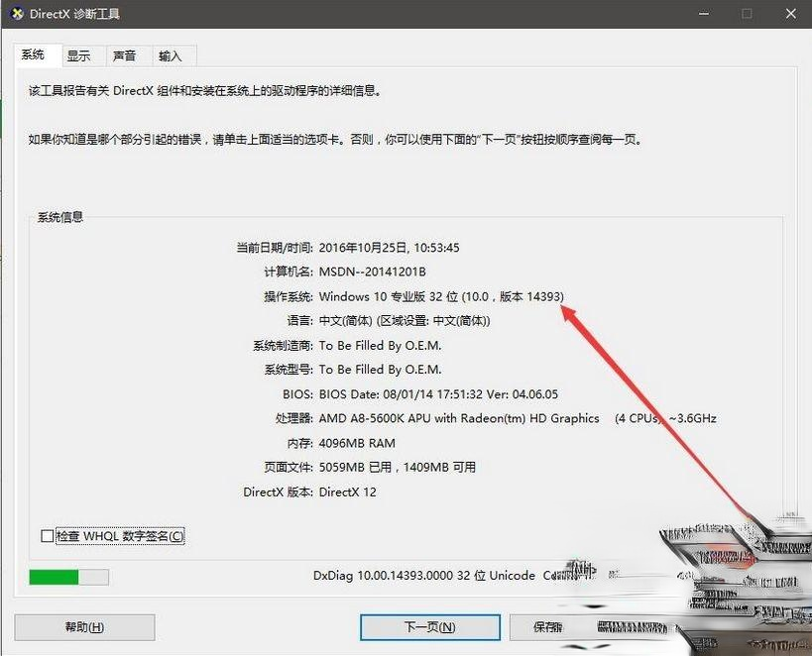Click the DxDiag 10.00.14393.0000 status text
This screenshot has height=656, width=812.
[x=424, y=576]
